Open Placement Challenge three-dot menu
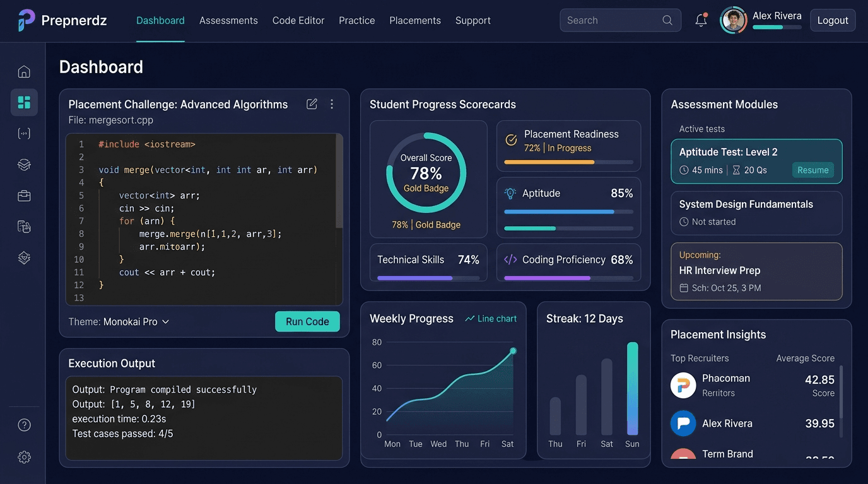The height and width of the screenshot is (484, 868). point(332,104)
